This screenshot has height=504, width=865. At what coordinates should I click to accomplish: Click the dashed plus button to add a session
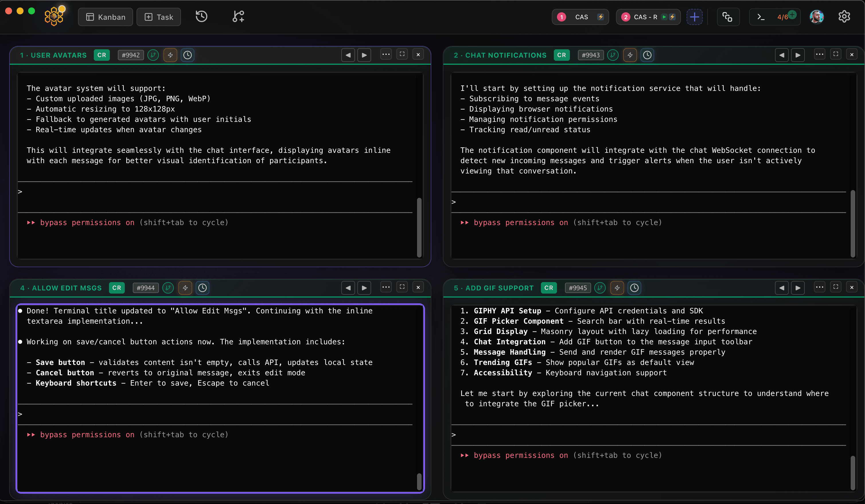pyautogui.click(x=694, y=16)
